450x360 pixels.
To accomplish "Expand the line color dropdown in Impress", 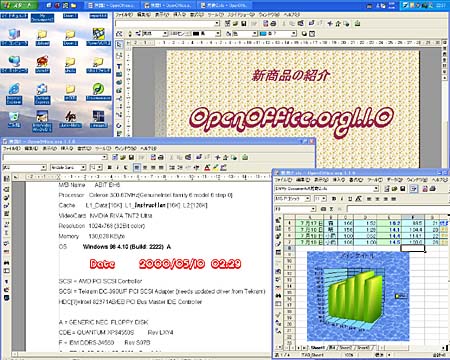I will click(x=218, y=33).
